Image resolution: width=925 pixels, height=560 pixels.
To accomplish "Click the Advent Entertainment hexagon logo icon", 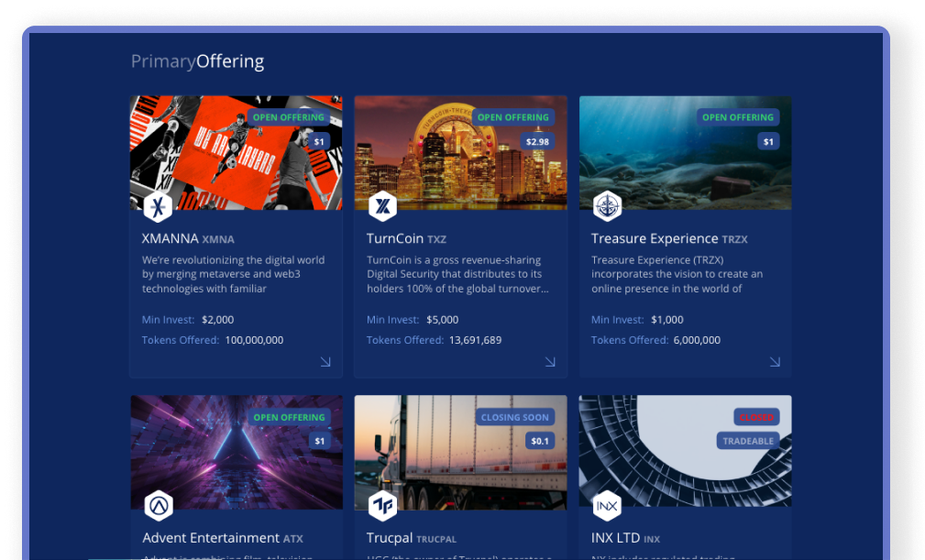I will click(x=158, y=506).
